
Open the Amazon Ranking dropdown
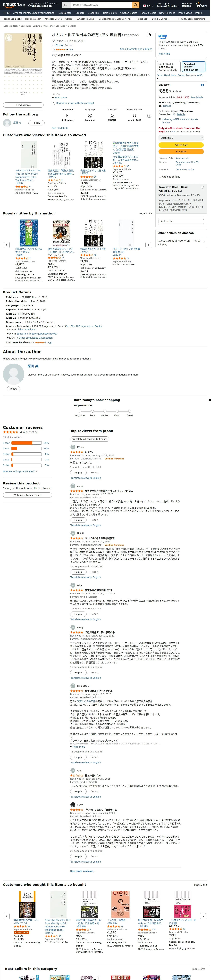(x=86, y=19)
